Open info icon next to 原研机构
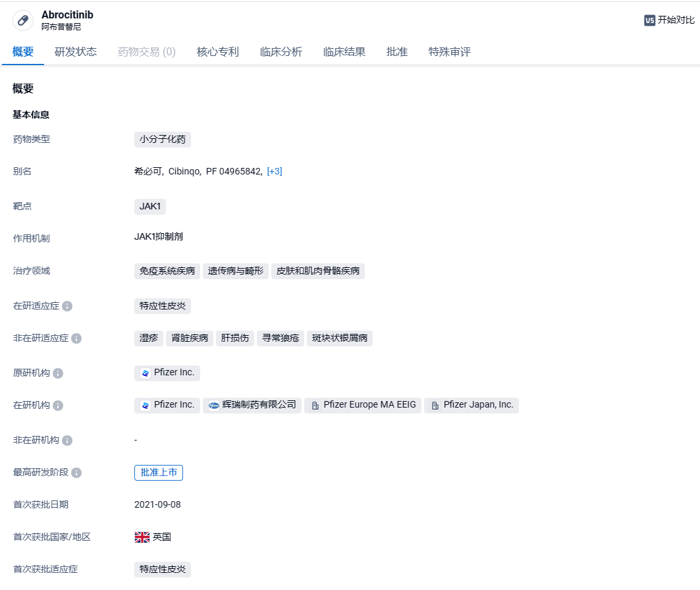Screen dimensions: 700x590 (58, 373)
